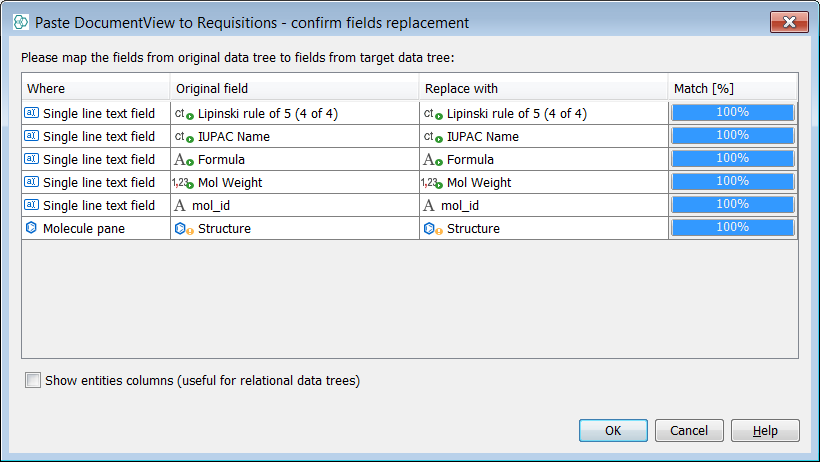
Task: Click the Structure icon in Replace with column
Action: pos(433,229)
